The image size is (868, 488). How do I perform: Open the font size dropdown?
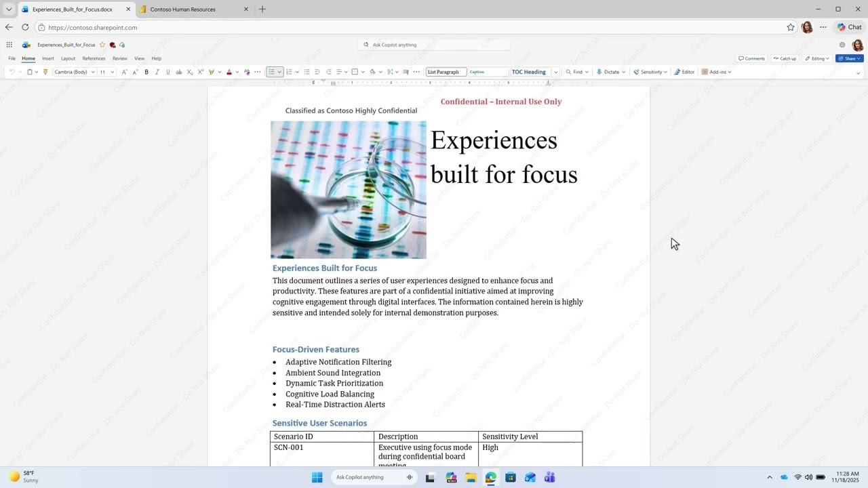(x=112, y=72)
